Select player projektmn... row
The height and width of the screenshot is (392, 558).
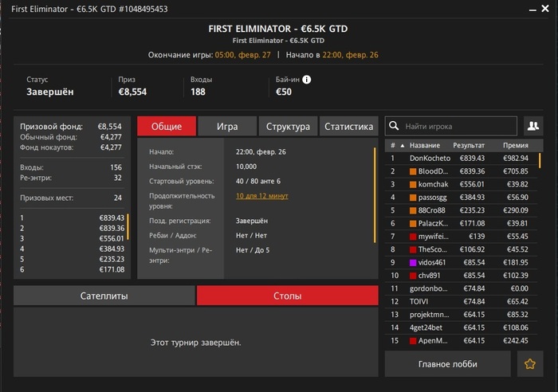pyautogui.click(x=462, y=315)
